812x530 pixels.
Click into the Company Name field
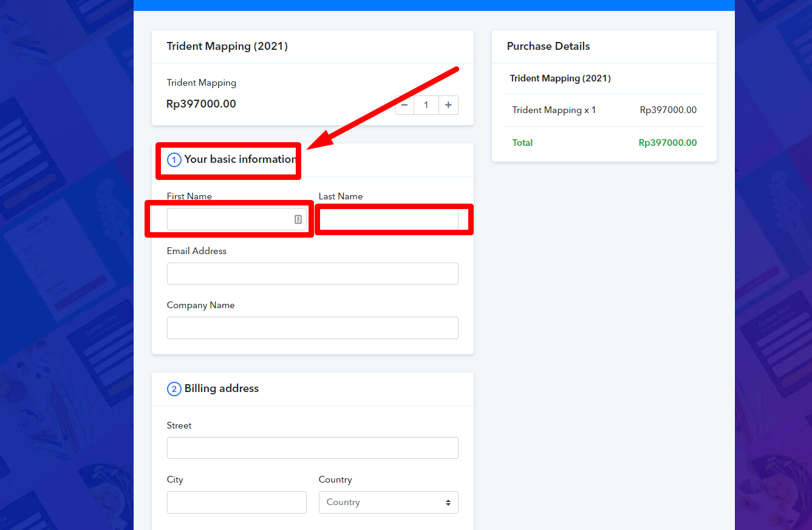coord(313,328)
